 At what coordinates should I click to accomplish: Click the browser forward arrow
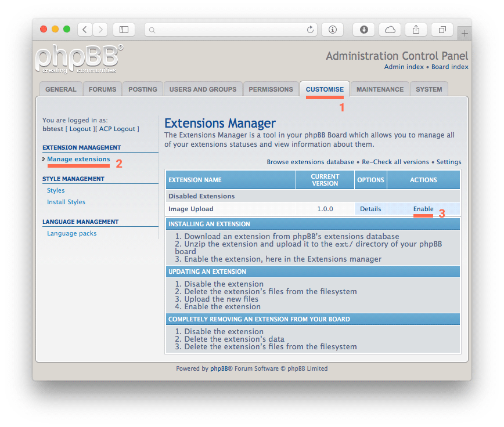point(100,29)
